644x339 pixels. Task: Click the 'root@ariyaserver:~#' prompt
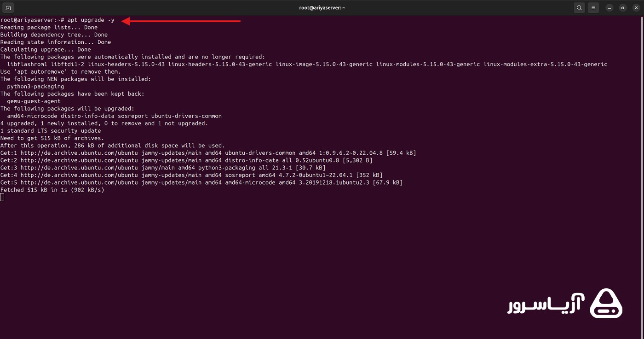point(32,20)
